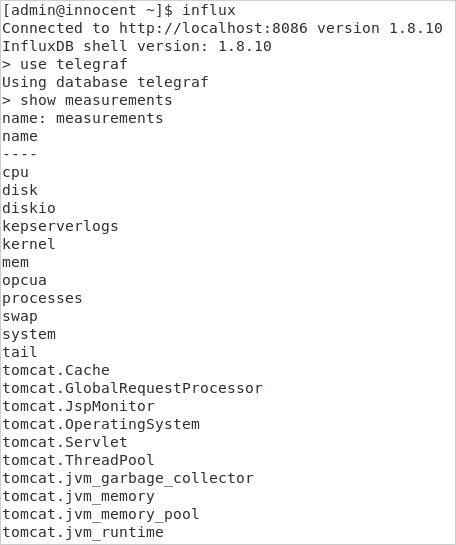This screenshot has width=456, height=545.
Task: Select the 'tomcat.JspMonitor' line
Action: (x=79, y=406)
